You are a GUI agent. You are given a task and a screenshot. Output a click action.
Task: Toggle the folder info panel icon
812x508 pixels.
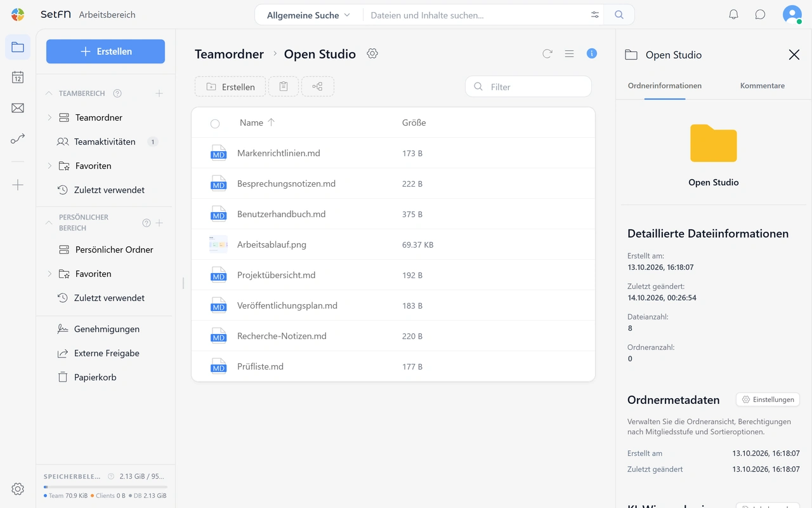592,54
